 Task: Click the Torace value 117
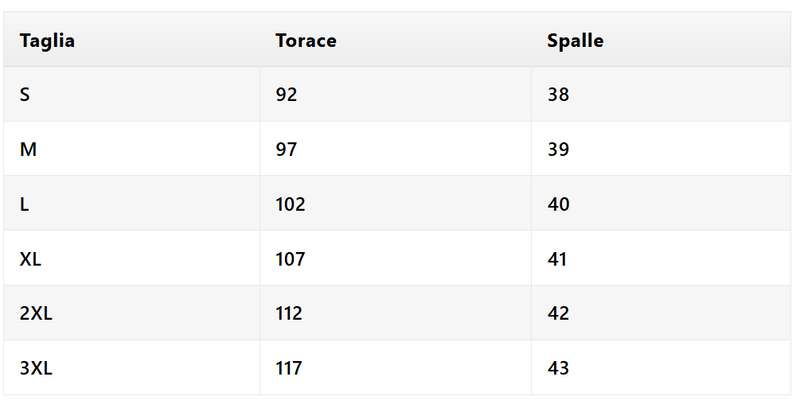click(289, 368)
